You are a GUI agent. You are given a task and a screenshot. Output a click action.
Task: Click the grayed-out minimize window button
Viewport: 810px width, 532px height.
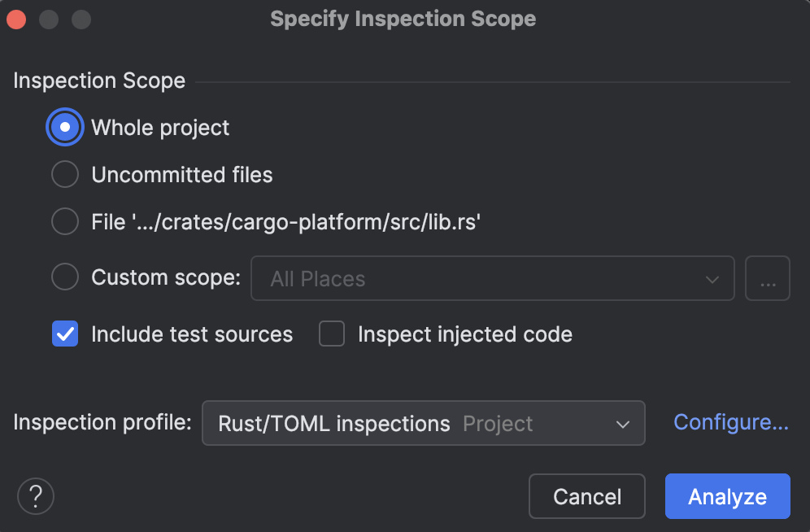49,20
